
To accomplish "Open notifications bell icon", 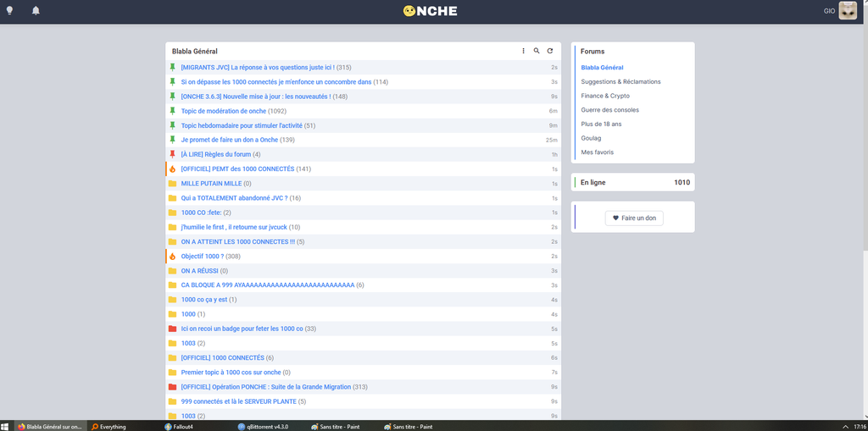I will click(x=36, y=10).
